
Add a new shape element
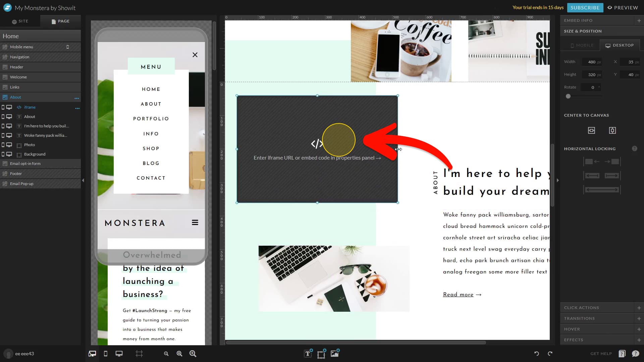(x=321, y=354)
